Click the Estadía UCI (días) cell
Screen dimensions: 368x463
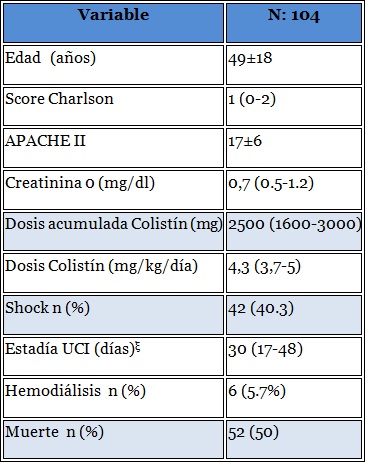pos(113,356)
